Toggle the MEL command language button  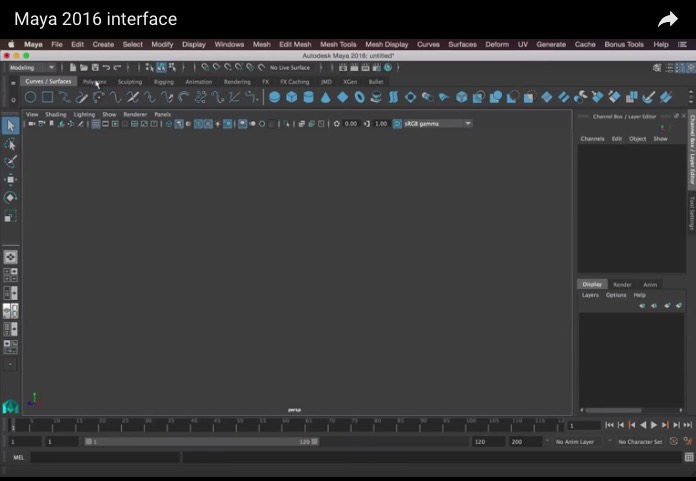click(x=18, y=457)
